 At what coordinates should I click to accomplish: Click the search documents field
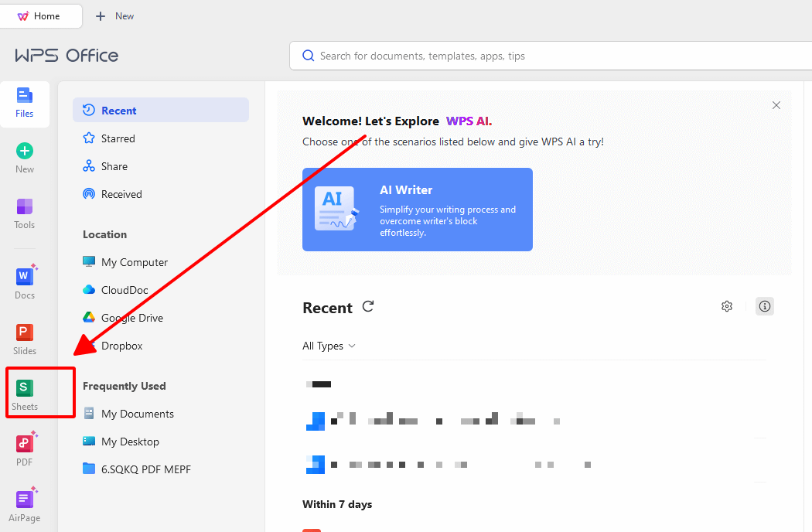coord(551,56)
